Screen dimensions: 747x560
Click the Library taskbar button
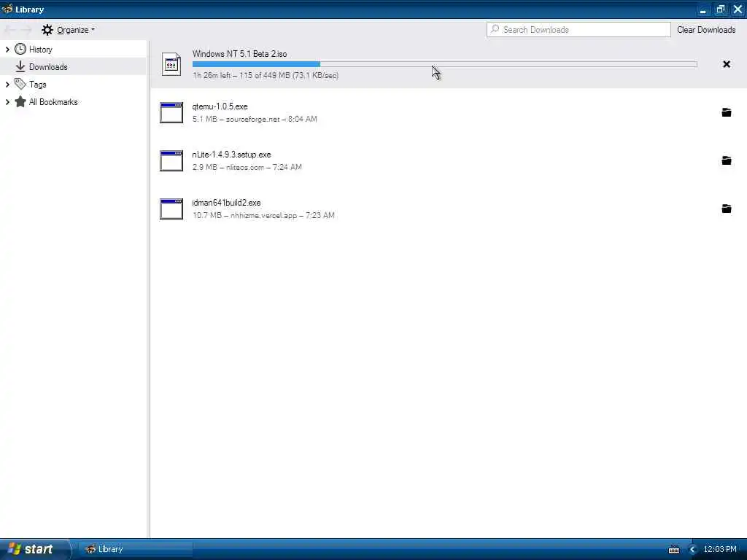135,550
